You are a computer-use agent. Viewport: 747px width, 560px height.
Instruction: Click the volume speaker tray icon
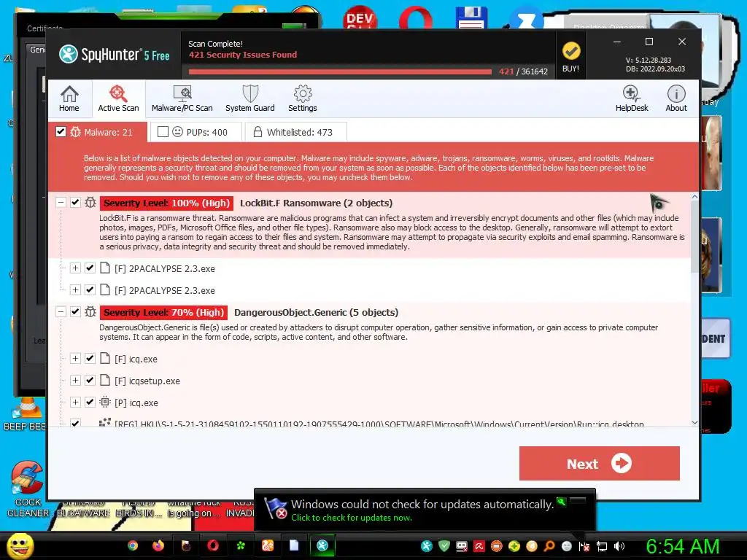[620, 546]
